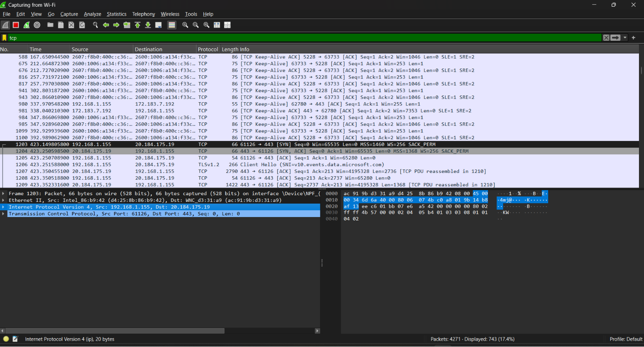Open a capture file via folder icon
The width and height of the screenshot is (644, 347).
(50, 25)
